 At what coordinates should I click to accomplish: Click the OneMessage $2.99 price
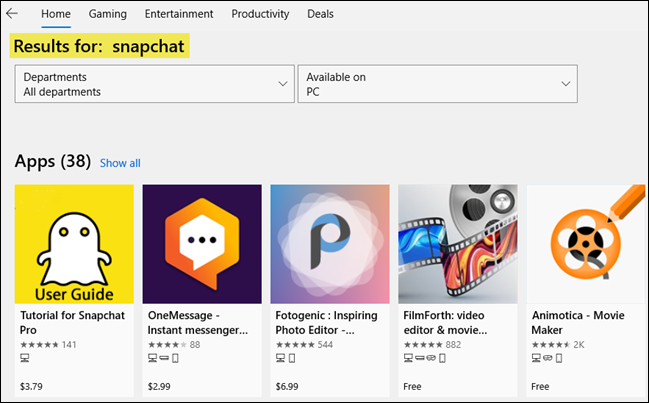click(159, 385)
